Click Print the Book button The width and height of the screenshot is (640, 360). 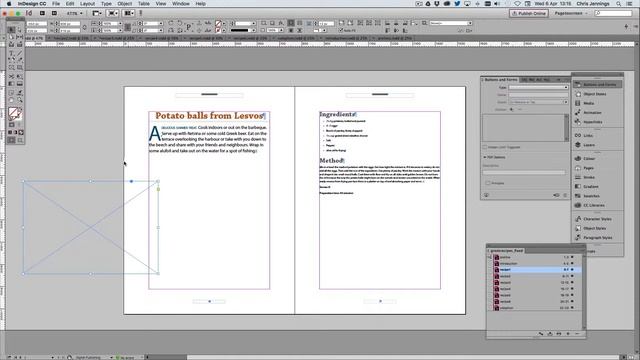point(559,334)
